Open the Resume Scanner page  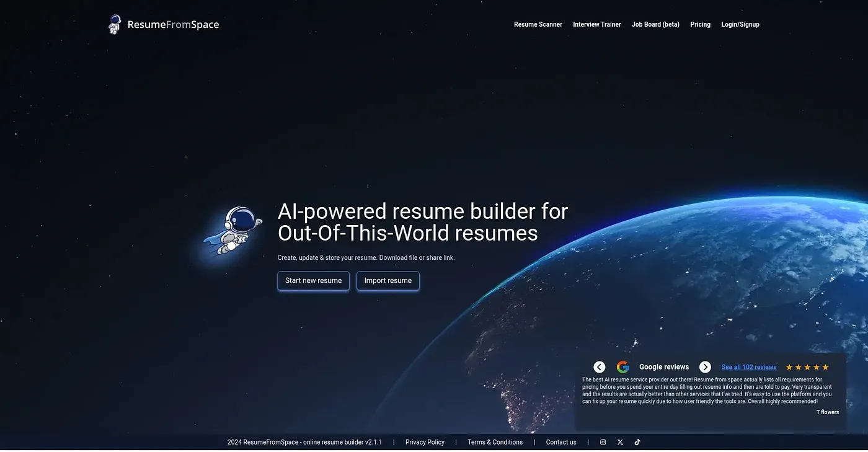(538, 25)
